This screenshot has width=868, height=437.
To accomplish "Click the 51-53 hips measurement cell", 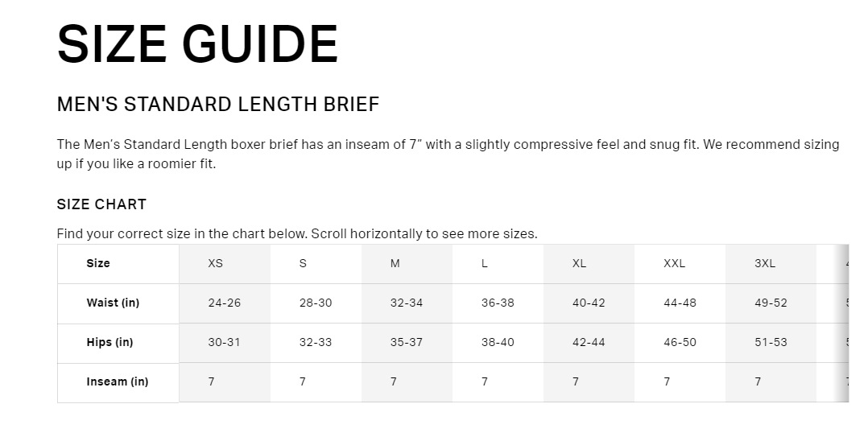I will point(771,343).
